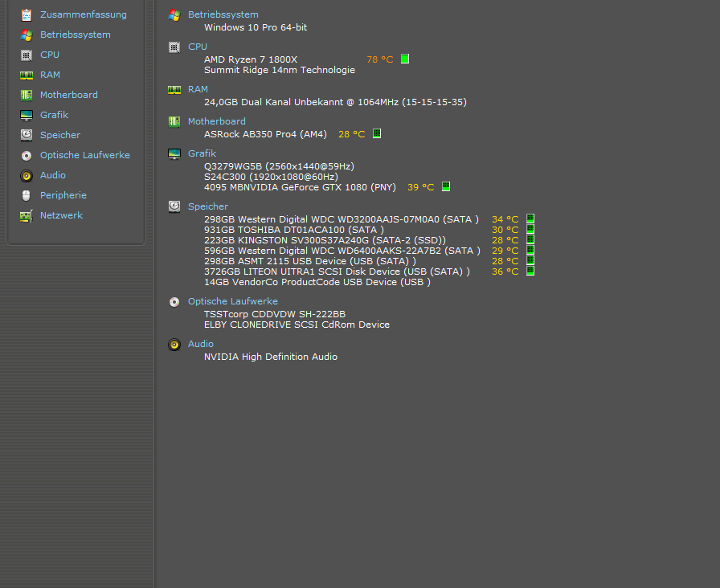720x588 pixels.
Task: Click the speaker icon beside Audio heading
Action: 174,345
